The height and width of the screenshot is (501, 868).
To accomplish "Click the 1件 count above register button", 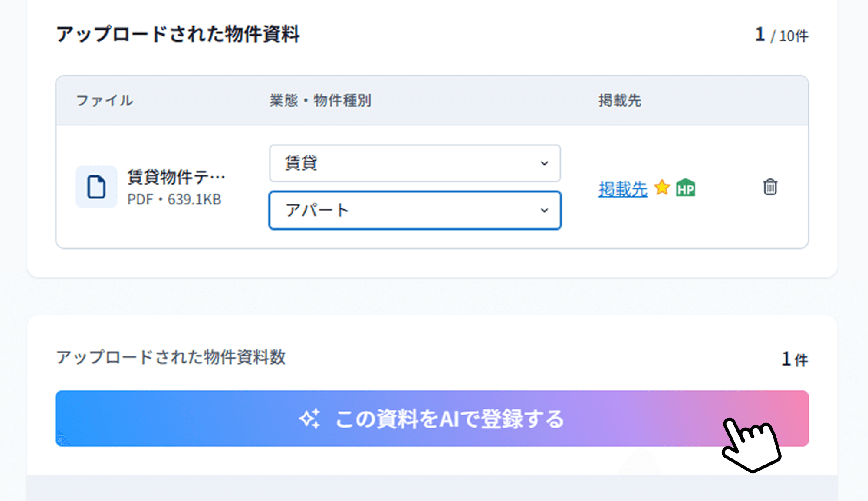I will tap(795, 359).
